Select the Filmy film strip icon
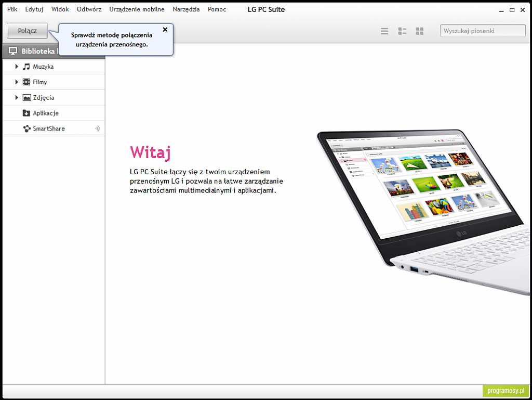The height and width of the screenshot is (400, 532). (x=26, y=82)
